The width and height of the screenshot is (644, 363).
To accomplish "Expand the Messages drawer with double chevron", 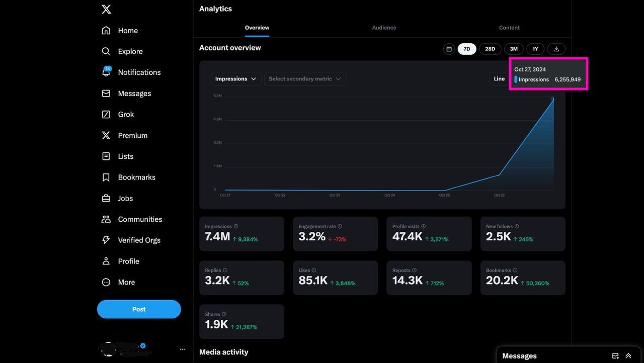I will [628, 356].
